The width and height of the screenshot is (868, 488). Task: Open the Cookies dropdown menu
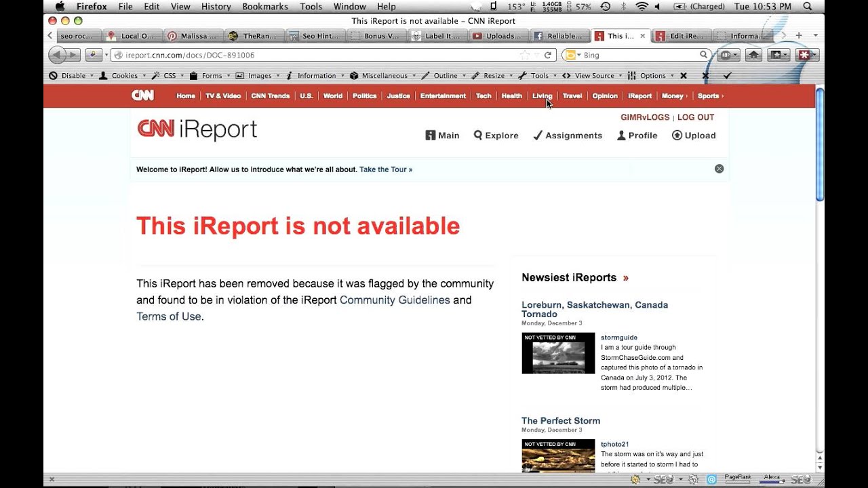(x=123, y=76)
